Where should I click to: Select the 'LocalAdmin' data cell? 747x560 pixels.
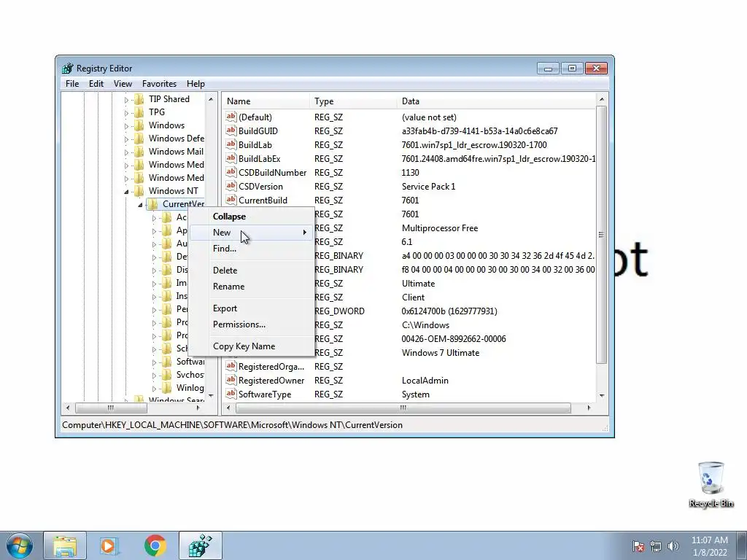(x=425, y=381)
